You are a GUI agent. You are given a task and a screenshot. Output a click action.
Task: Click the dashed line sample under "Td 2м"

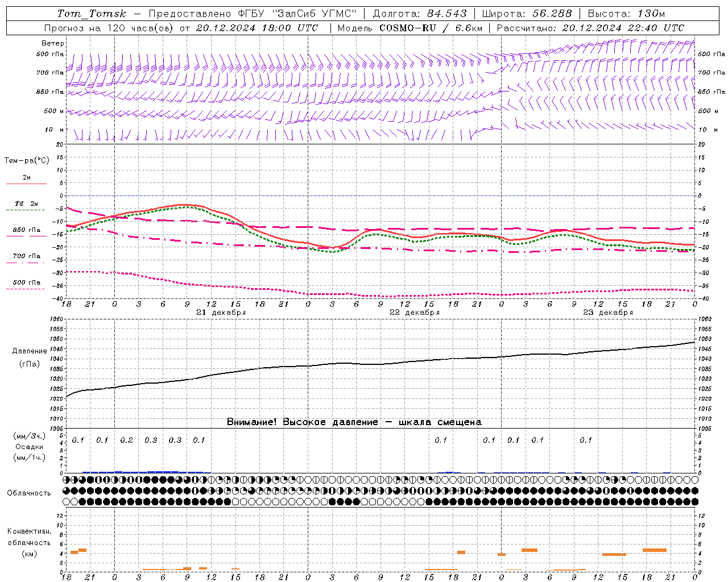coord(26,210)
